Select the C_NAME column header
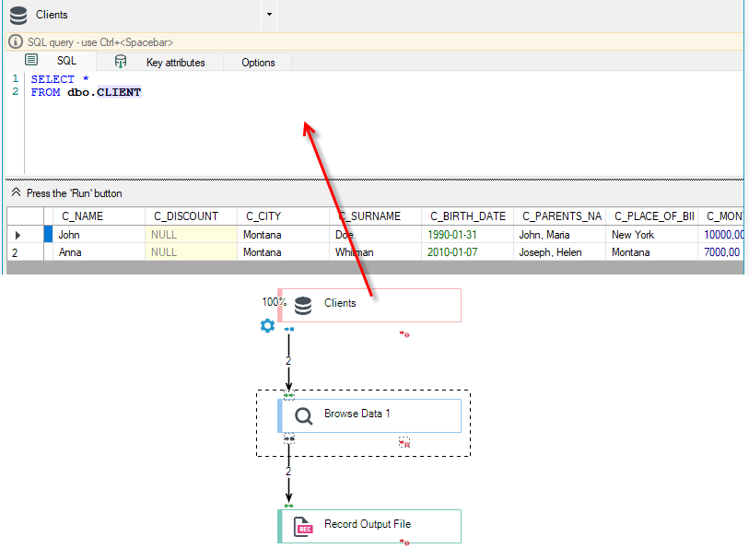This screenshot has width=749, height=560. 99,216
